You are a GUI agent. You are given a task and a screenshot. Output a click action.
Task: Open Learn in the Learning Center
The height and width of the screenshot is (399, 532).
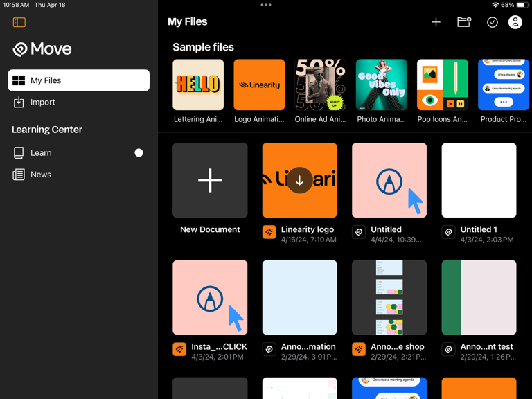[79, 152]
